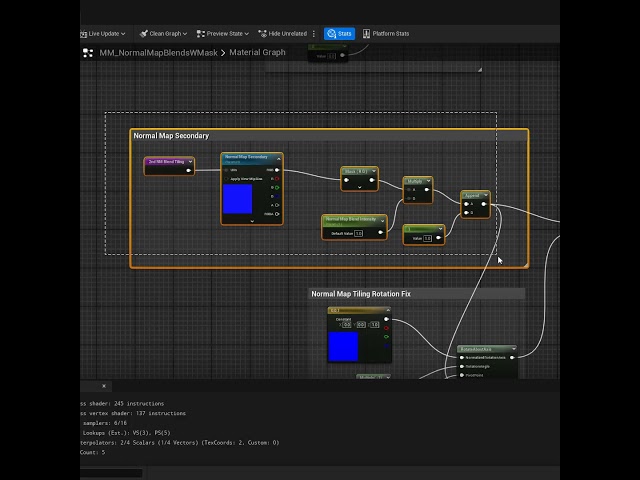Toggle Platform Stats panel
The width and height of the screenshot is (640, 480).
[x=386, y=33]
